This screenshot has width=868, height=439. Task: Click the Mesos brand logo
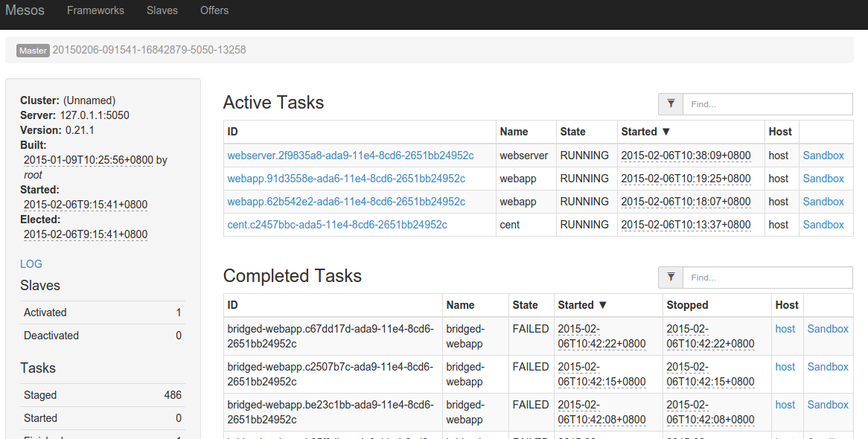click(x=25, y=10)
